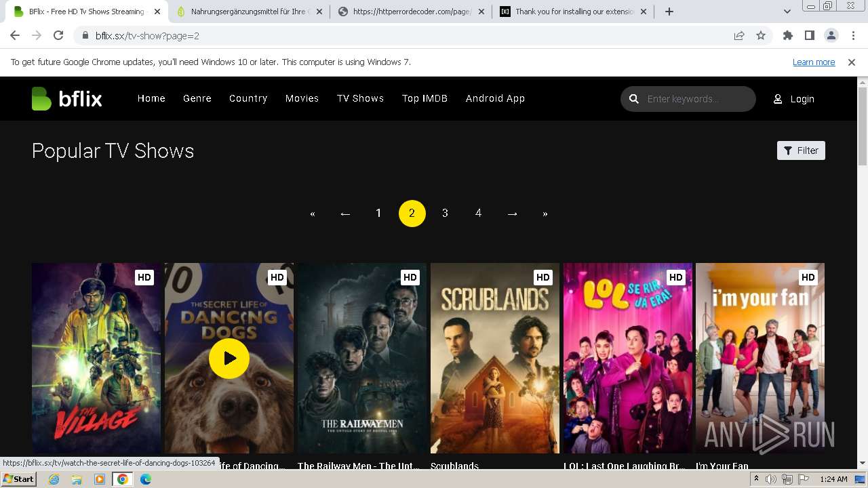Close the Nahrungsergänzungsmittel tab

point(319,12)
